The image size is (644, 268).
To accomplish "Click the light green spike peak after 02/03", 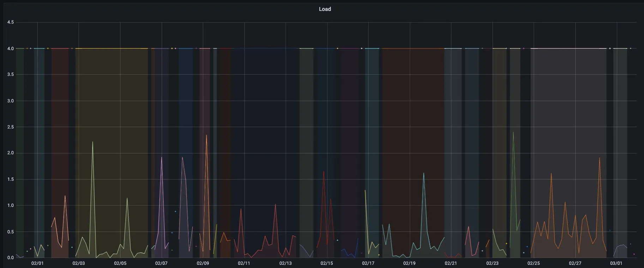I will click(x=92, y=142).
